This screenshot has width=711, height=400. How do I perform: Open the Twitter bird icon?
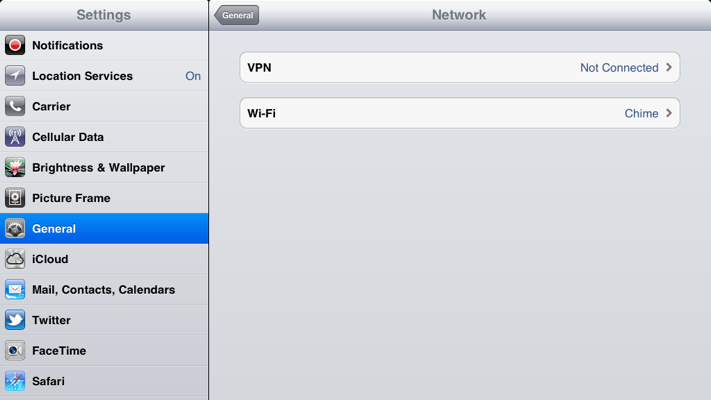tap(15, 320)
